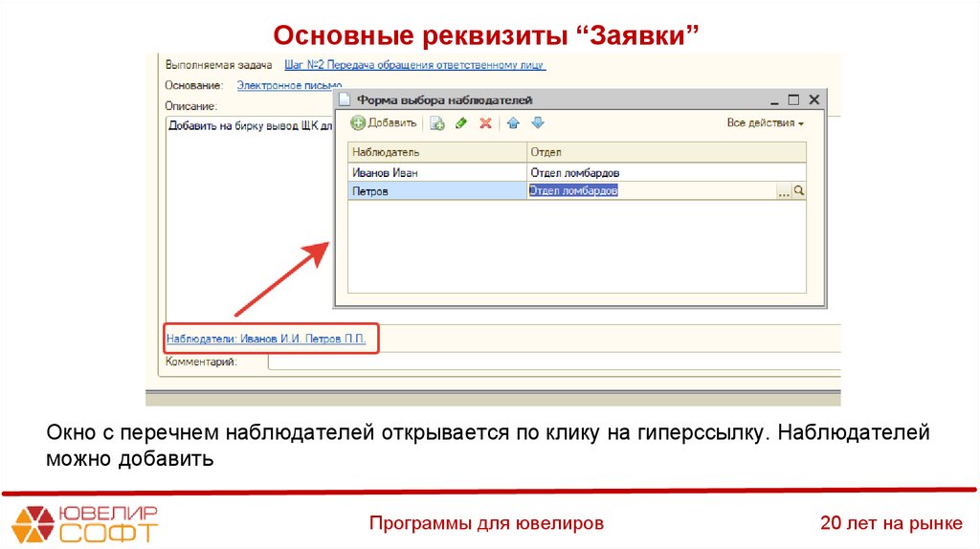Click inside the Описание text area
The image size is (980, 549).
tap(249, 219)
